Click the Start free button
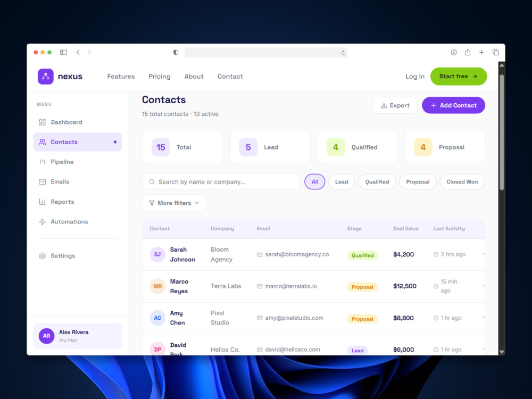Viewport: 532px width, 399px height. (459, 76)
